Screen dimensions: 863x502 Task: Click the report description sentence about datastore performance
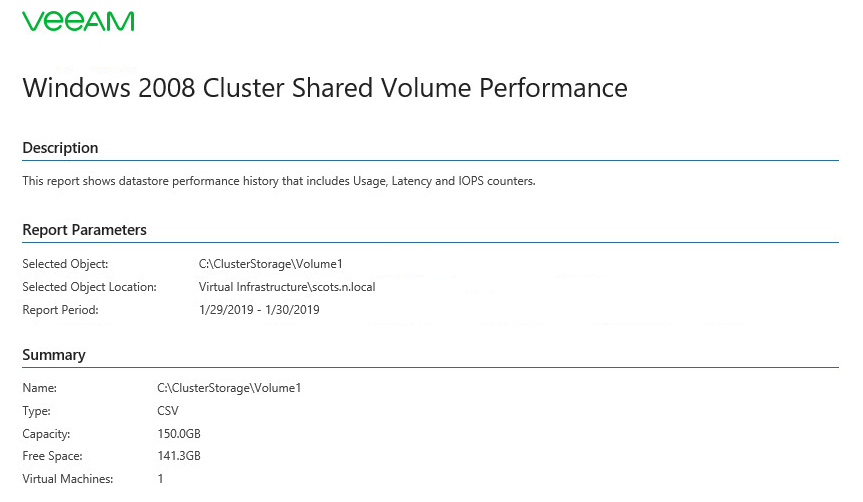pyautogui.click(x=278, y=181)
